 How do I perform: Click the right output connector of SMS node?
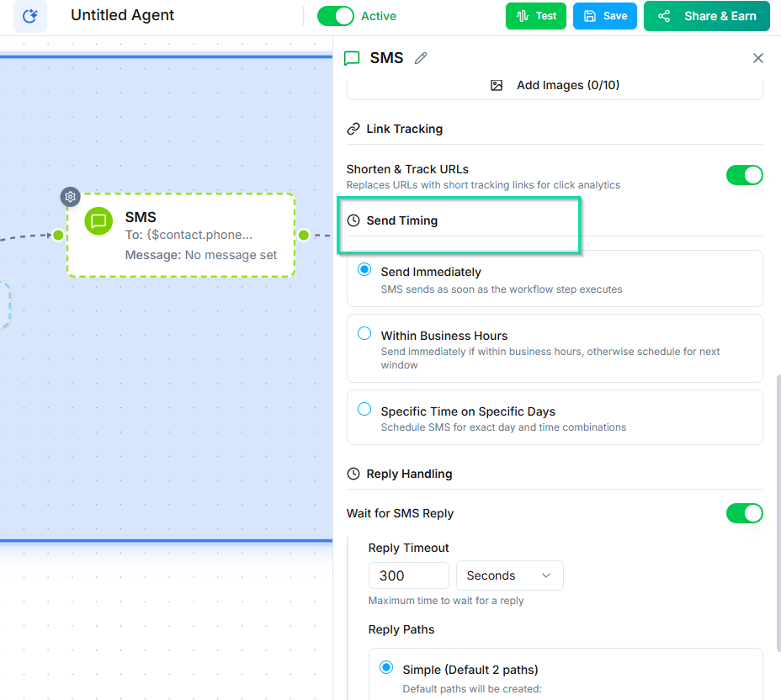coord(304,235)
